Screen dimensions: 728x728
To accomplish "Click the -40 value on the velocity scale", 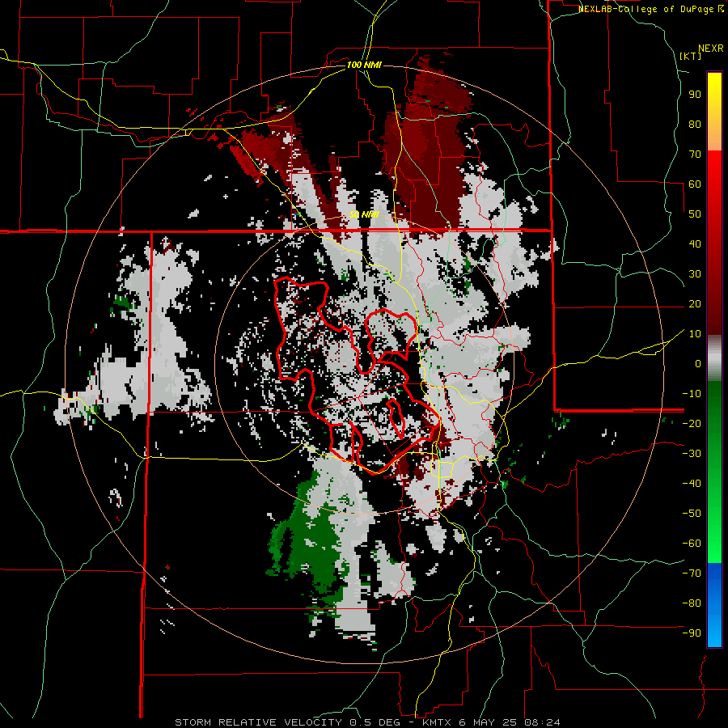I will click(x=692, y=484).
